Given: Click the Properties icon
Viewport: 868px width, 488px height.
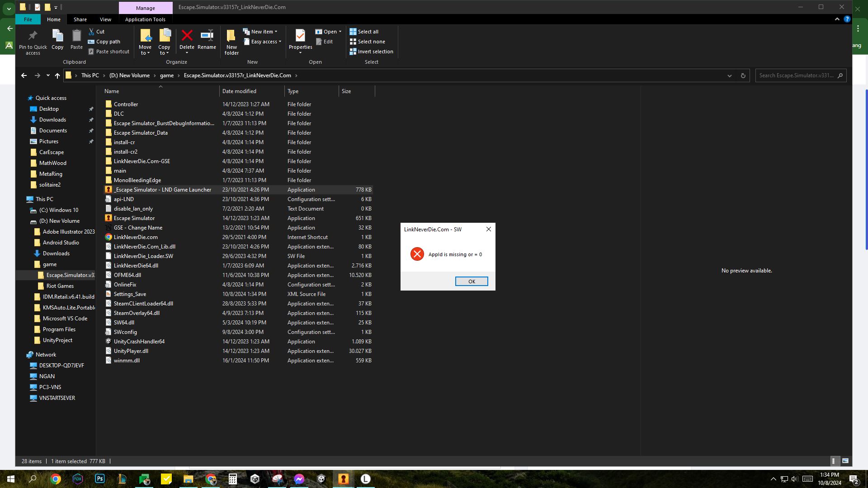Looking at the screenshot, I should (300, 36).
